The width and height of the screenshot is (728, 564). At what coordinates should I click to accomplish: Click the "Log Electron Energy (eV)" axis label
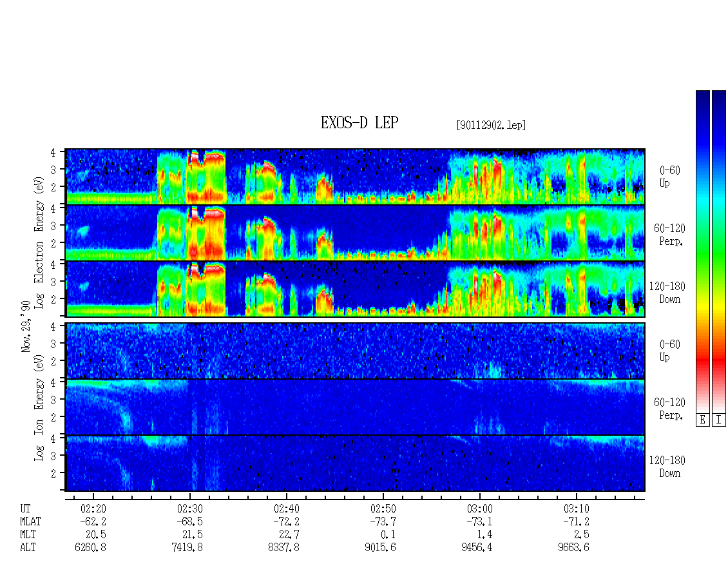pyautogui.click(x=39, y=242)
